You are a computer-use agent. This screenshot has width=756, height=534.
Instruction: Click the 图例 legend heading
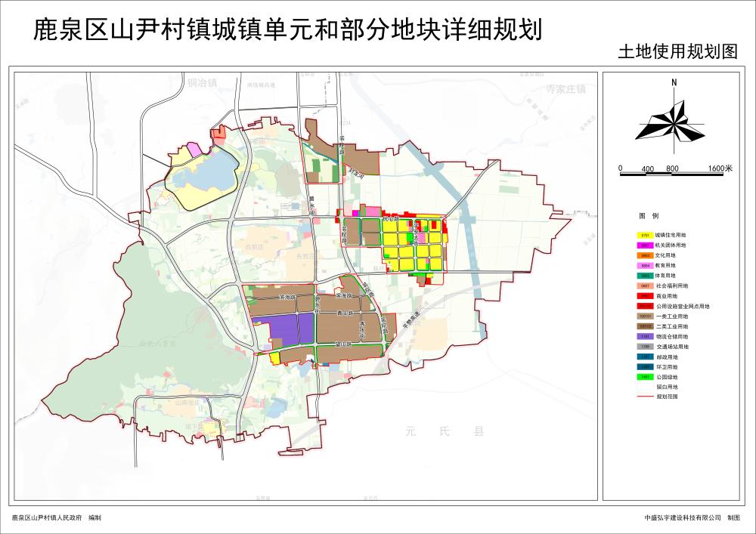[649, 216]
